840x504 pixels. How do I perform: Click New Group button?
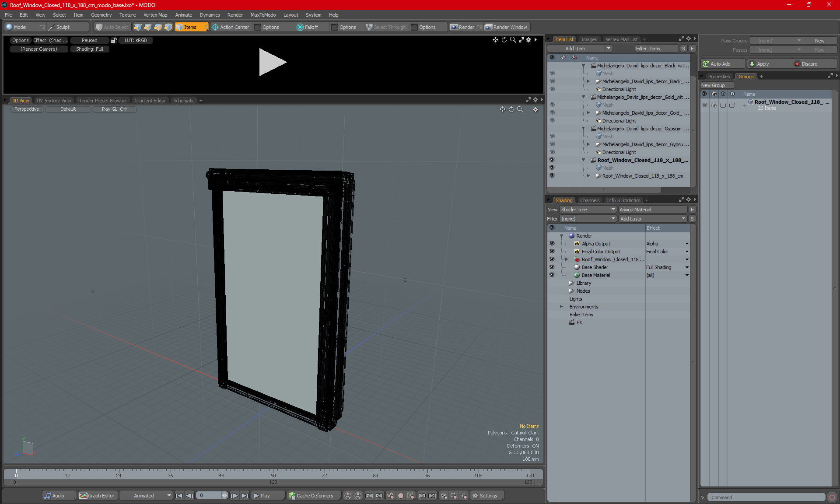[x=717, y=85]
